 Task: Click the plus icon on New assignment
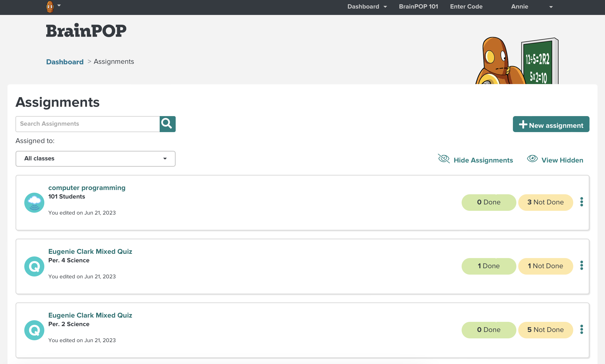[523, 125]
